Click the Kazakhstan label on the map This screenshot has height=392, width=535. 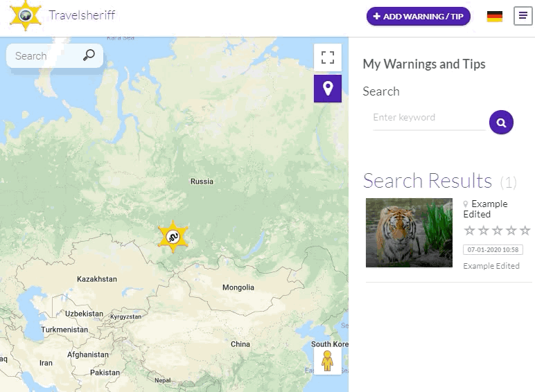point(97,279)
